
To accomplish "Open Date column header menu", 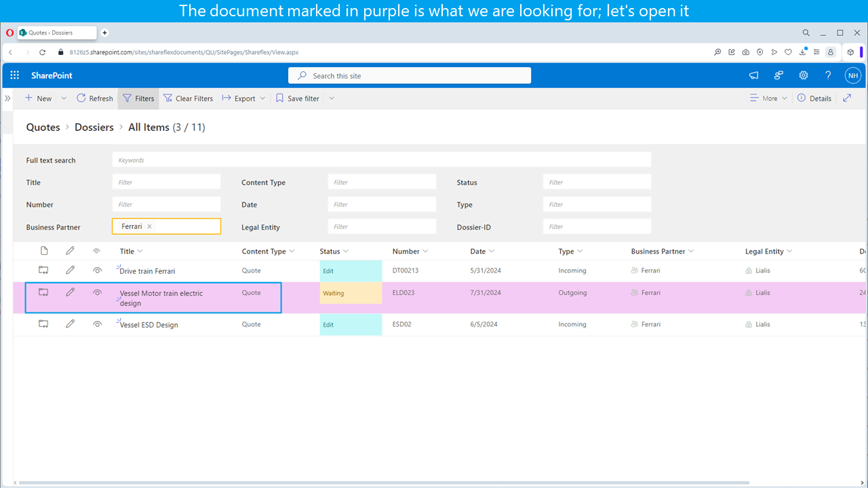I will point(482,251).
